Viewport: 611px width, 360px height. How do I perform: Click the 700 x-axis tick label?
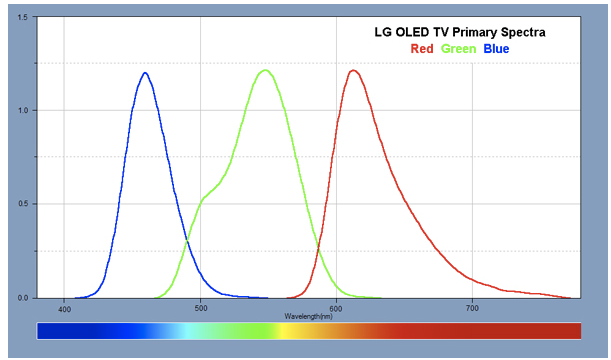[x=472, y=308]
